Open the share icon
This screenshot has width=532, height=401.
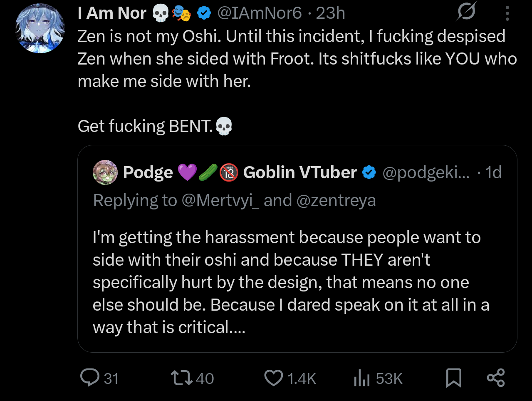click(x=496, y=378)
